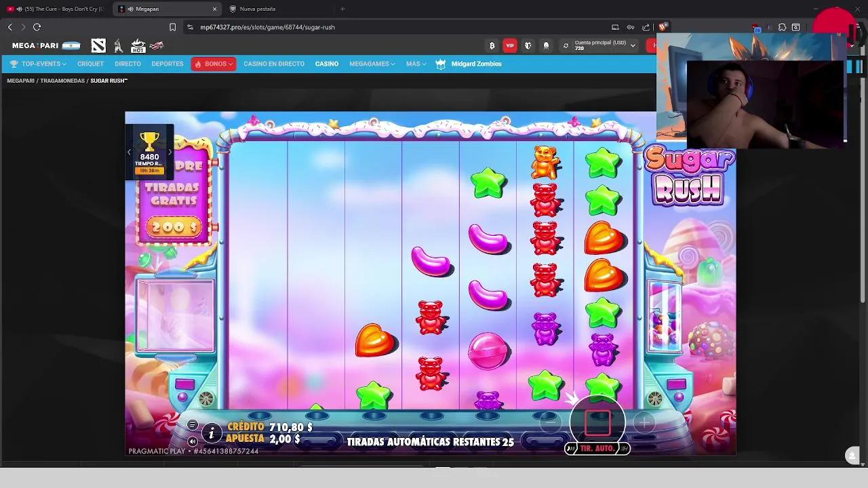This screenshot has width=868, height=488.
Task: Open the tournament trophy widget showing 8480
Action: pos(149,150)
